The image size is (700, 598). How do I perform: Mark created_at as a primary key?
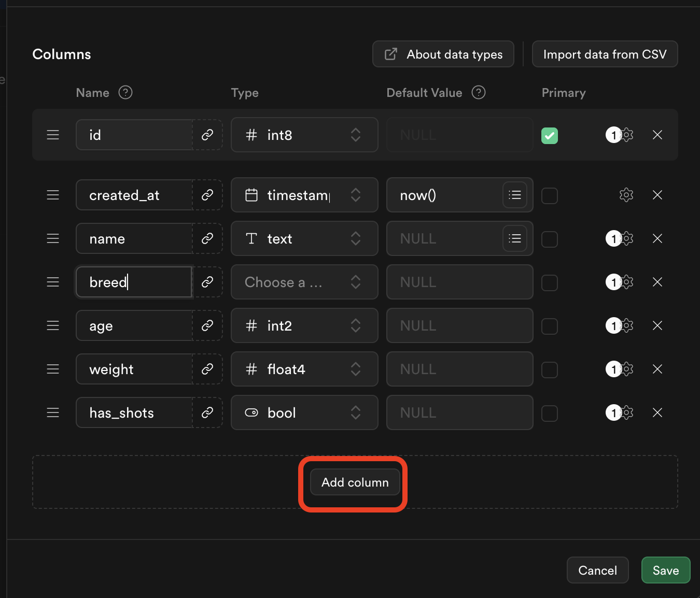click(x=550, y=195)
